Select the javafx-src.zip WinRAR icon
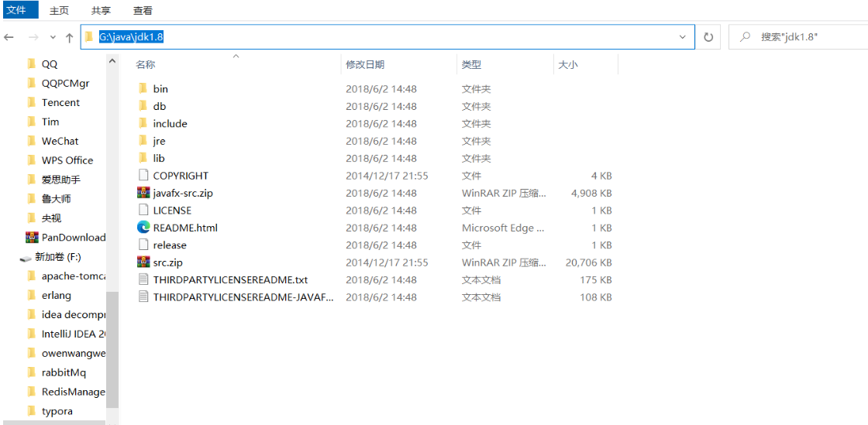Image resolution: width=868 pixels, height=425 pixels. coord(143,193)
